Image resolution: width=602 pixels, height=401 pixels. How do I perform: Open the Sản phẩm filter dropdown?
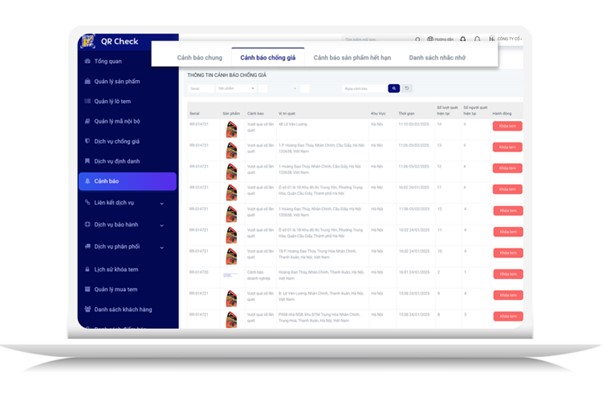pos(236,89)
